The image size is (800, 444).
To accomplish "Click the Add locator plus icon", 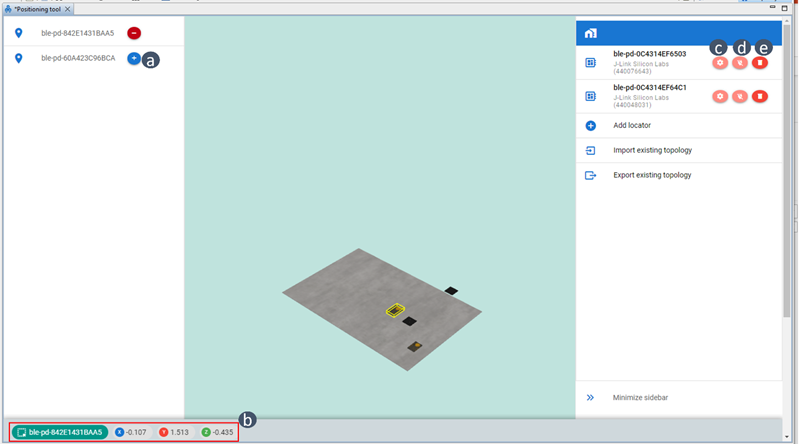I will tap(590, 126).
